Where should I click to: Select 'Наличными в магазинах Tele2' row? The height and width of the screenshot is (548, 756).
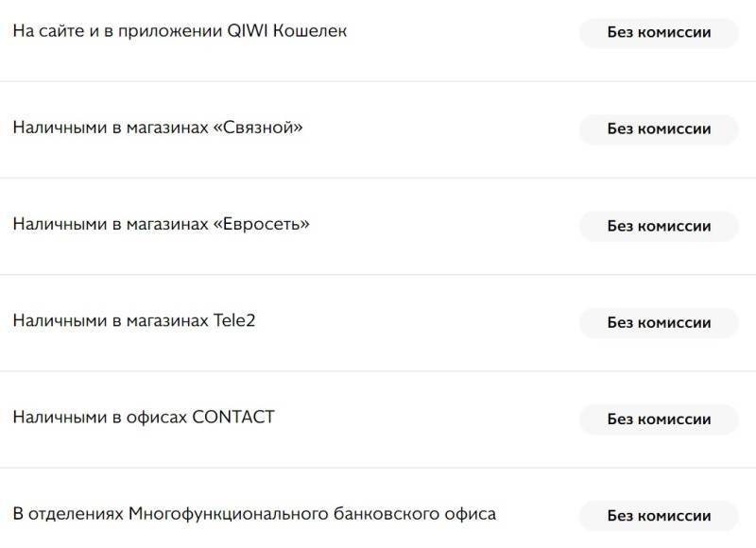(378, 322)
